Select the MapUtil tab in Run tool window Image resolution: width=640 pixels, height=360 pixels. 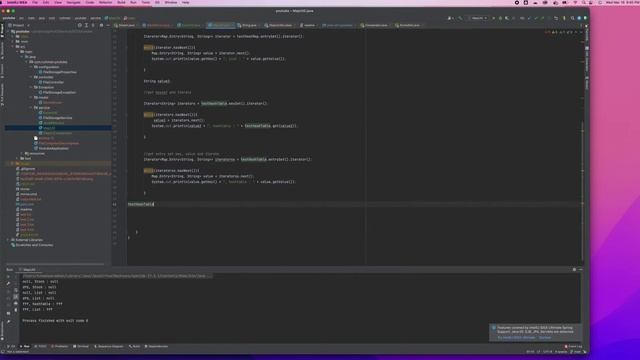pyautogui.click(x=28, y=269)
